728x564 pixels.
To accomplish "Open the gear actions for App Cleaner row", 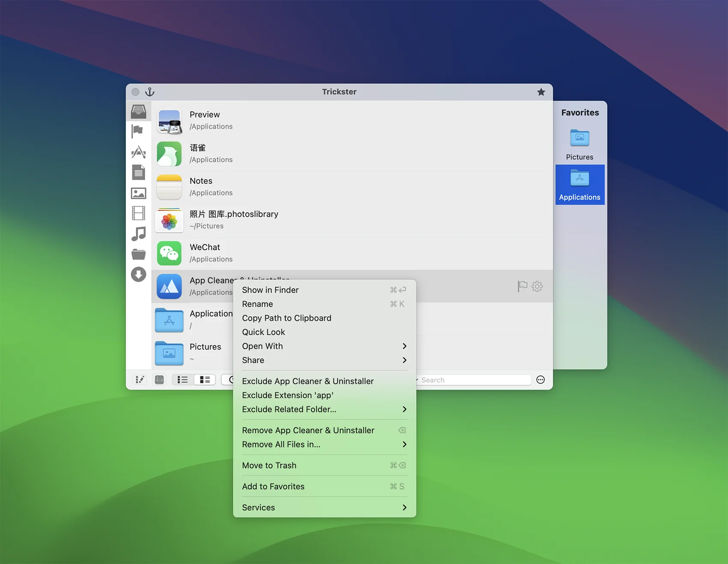I will click(x=537, y=286).
